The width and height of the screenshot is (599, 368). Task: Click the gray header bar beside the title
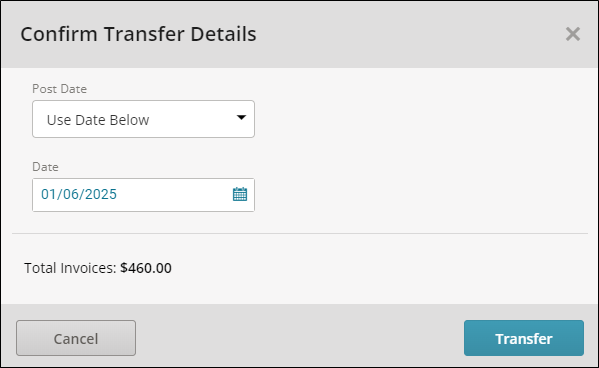coord(409,34)
